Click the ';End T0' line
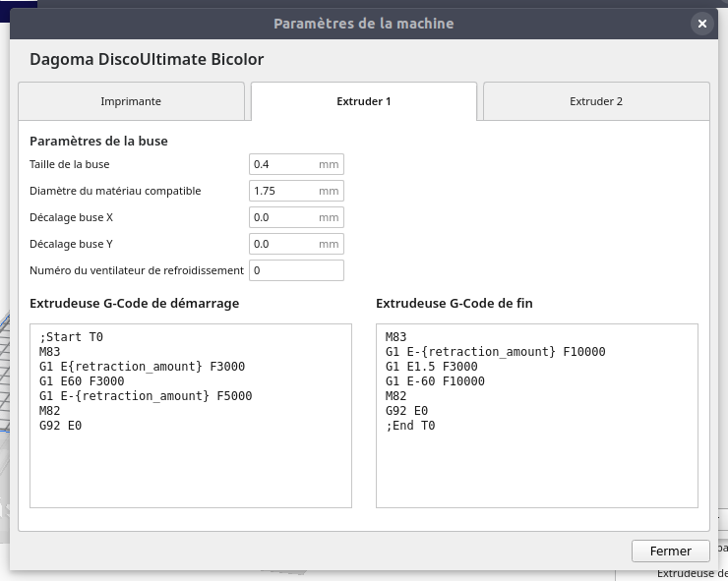Screen dimensions: 728x581 tap(410, 426)
